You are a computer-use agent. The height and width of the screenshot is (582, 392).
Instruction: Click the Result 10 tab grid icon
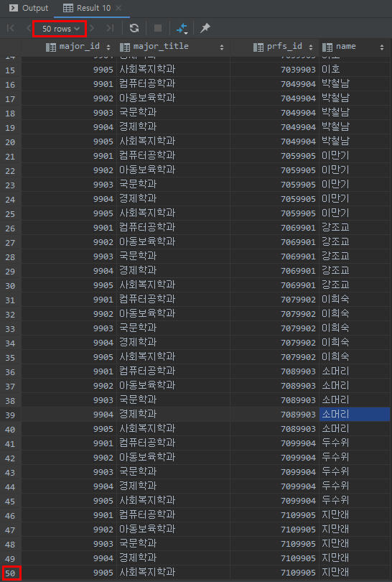[68, 8]
